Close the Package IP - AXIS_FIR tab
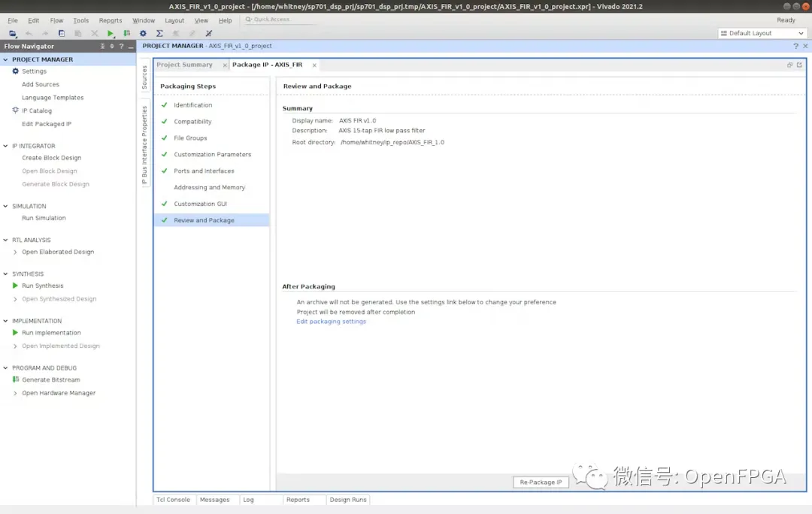 [x=314, y=65]
